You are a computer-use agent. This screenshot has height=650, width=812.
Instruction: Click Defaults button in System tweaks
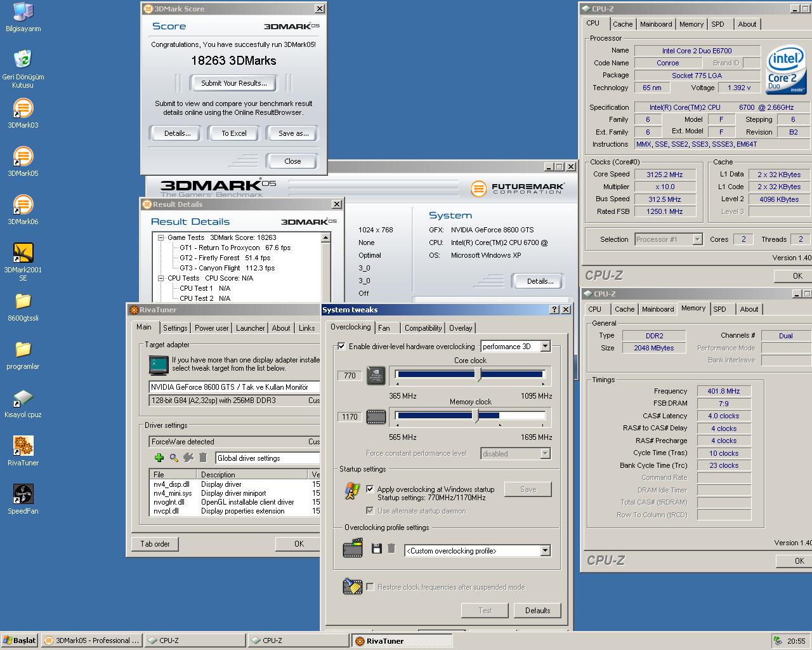pyautogui.click(x=537, y=611)
